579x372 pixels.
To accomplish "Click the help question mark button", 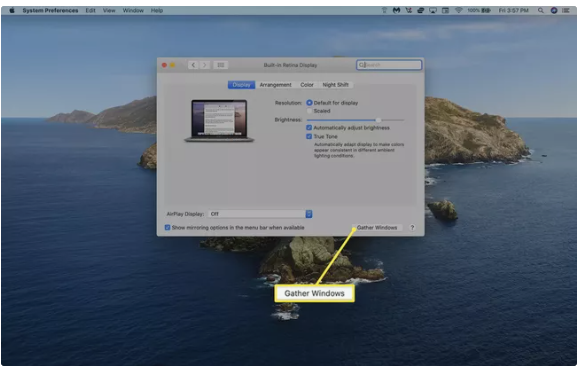I will pyautogui.click(x=412, y=228).
